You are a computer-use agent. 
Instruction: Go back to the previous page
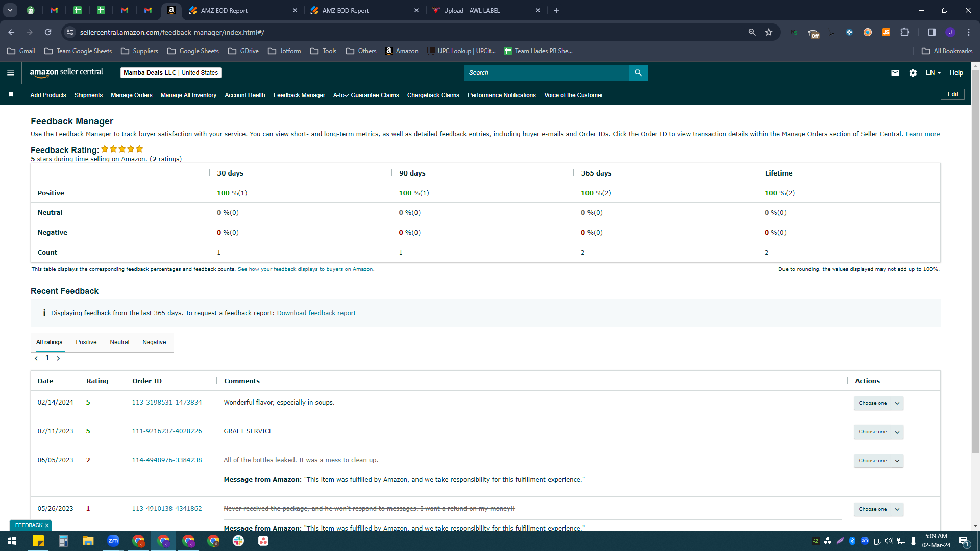[x=11, y=32]
